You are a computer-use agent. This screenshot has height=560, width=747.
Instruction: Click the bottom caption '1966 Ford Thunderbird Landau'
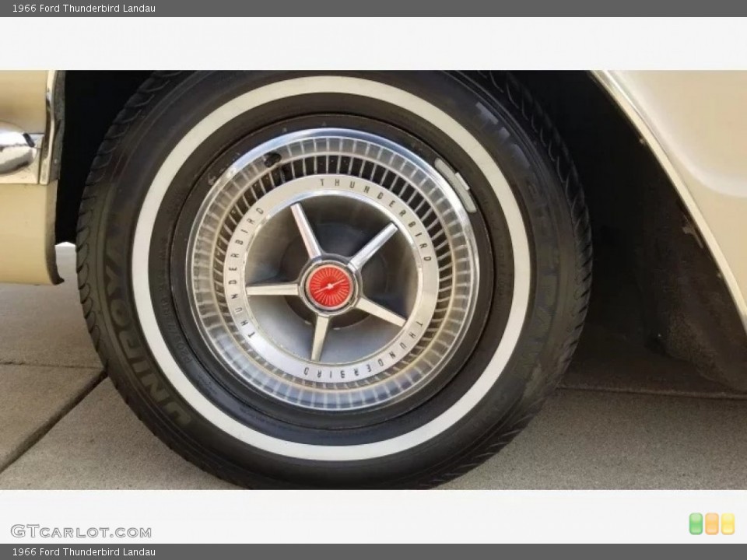84,552
